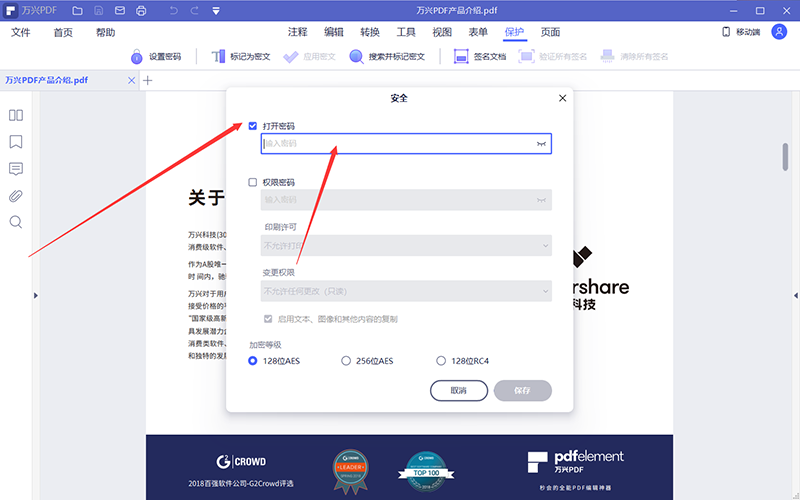Screen dimensions: 800x500
Task: Close the 万兴PDF产品介绍.pdf tab
Action: coord(132,81)
